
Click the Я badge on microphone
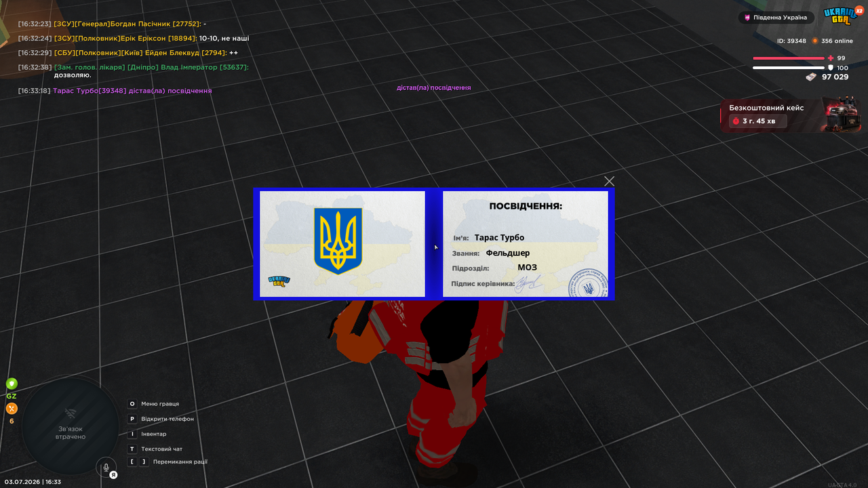[x=113, y=474]
